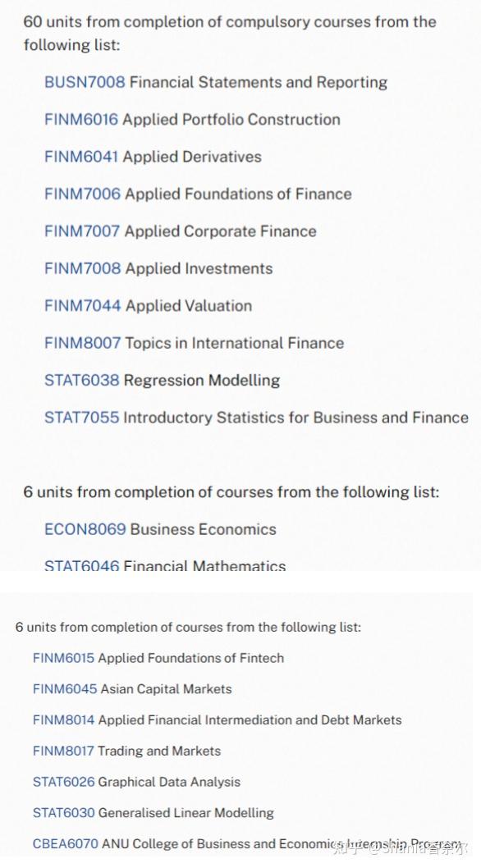Image resolution: width=481 pixels, height=868 pixels.
Task: Click the FINM6041 Applied Derivatives code
Action: tap(81, 157)
